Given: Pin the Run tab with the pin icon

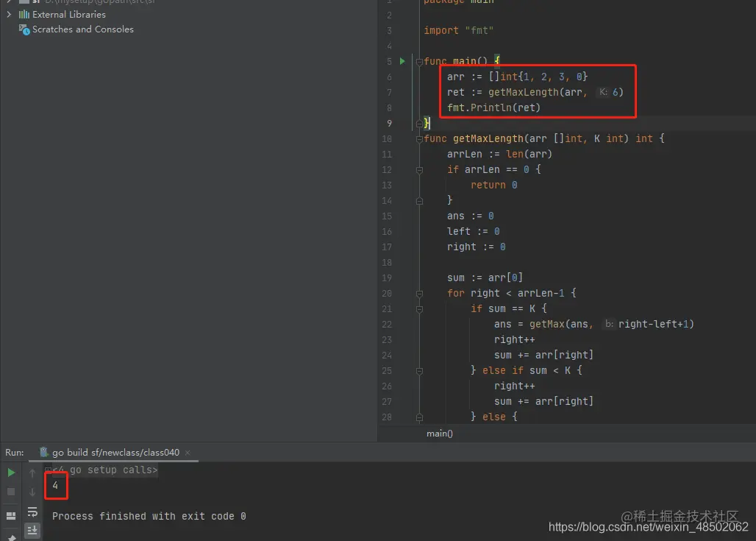Looking at the screenshot, I should tap(12, 537).
